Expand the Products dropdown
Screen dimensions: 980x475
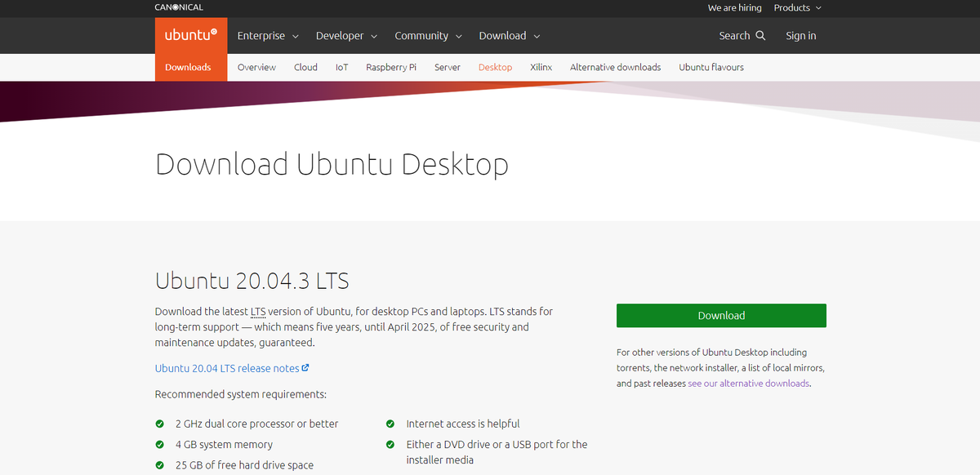797,7
